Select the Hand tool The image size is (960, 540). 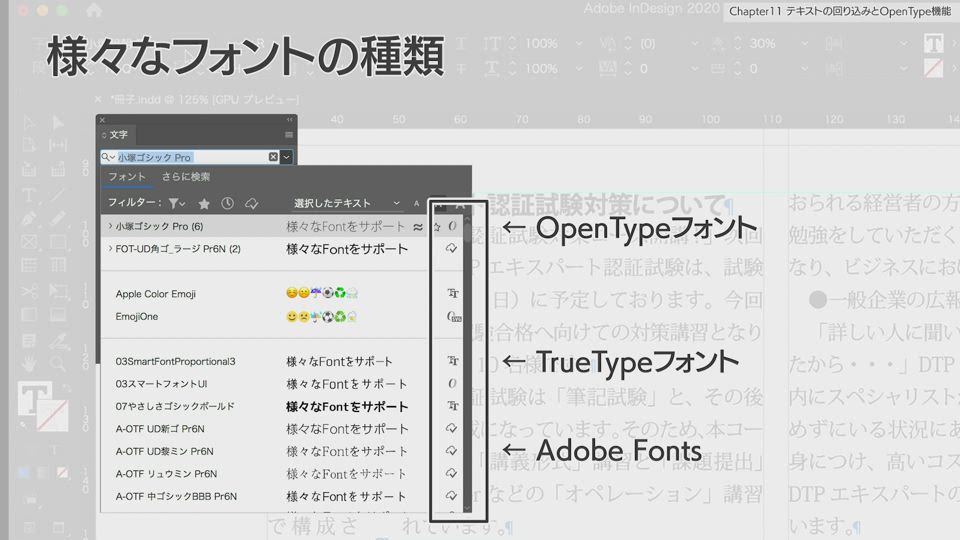click(29, 364)
